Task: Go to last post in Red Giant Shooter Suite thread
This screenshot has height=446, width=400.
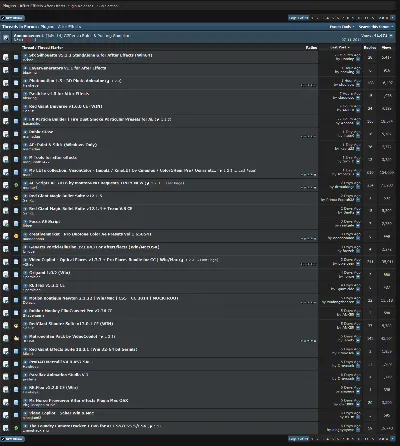Action: coord(358,327)
